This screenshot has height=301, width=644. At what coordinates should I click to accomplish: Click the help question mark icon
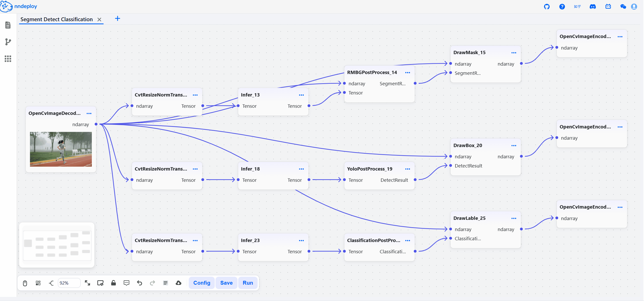(562, 7)
